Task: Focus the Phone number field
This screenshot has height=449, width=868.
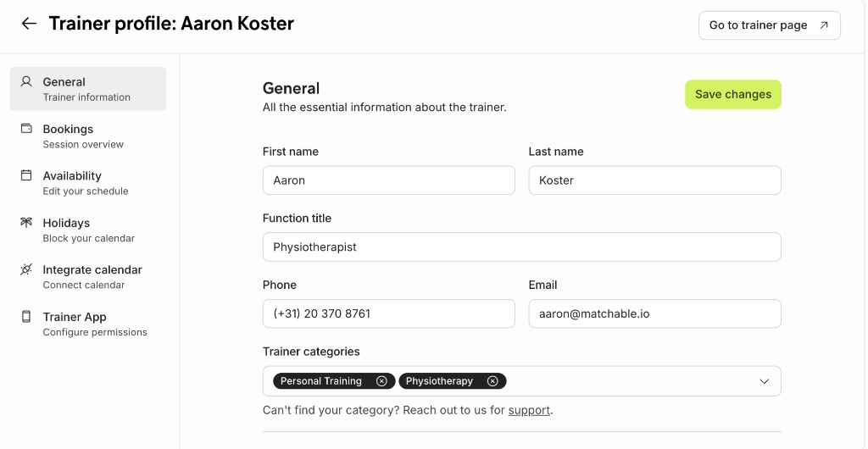Action: 388,313
